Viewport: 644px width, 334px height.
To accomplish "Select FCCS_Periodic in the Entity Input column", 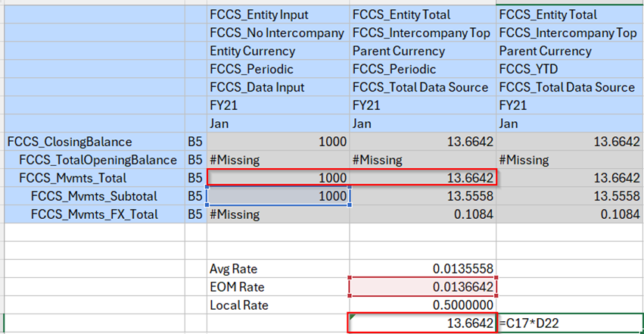I will [x=278, y=69].
